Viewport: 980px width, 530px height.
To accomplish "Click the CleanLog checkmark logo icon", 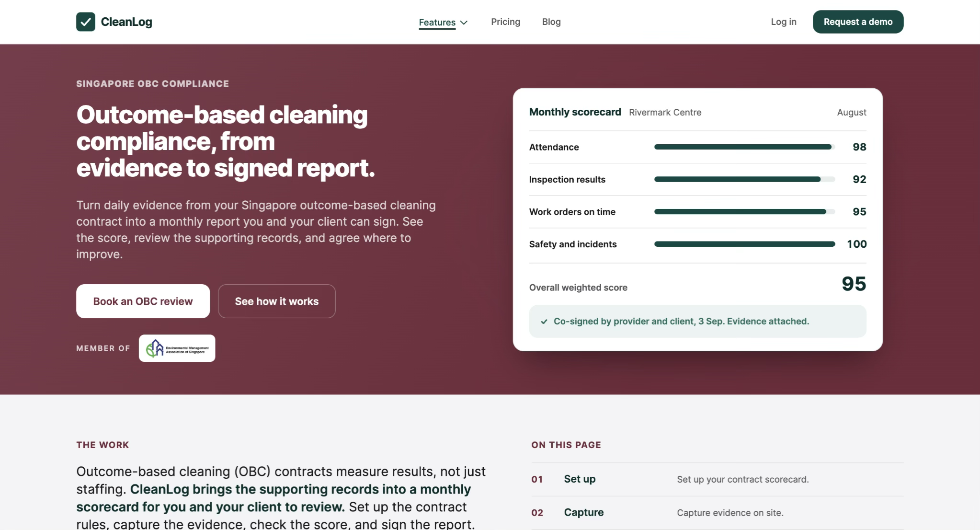I will tap(85, 22).
